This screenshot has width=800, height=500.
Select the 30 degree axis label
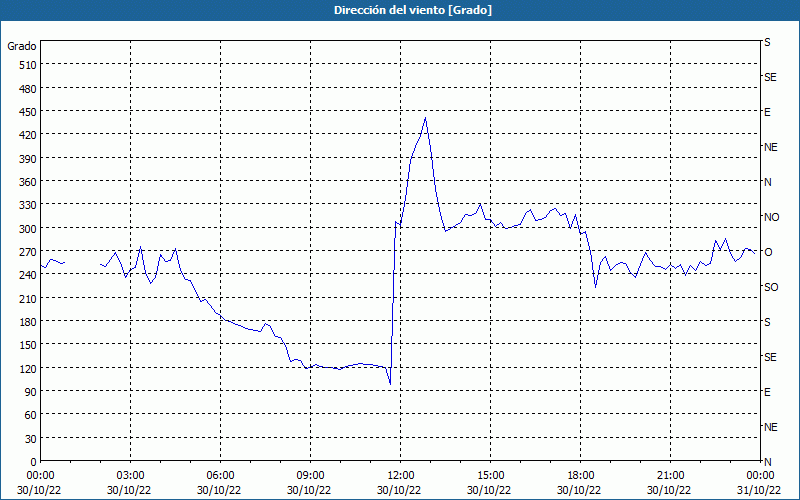[31, 439]
